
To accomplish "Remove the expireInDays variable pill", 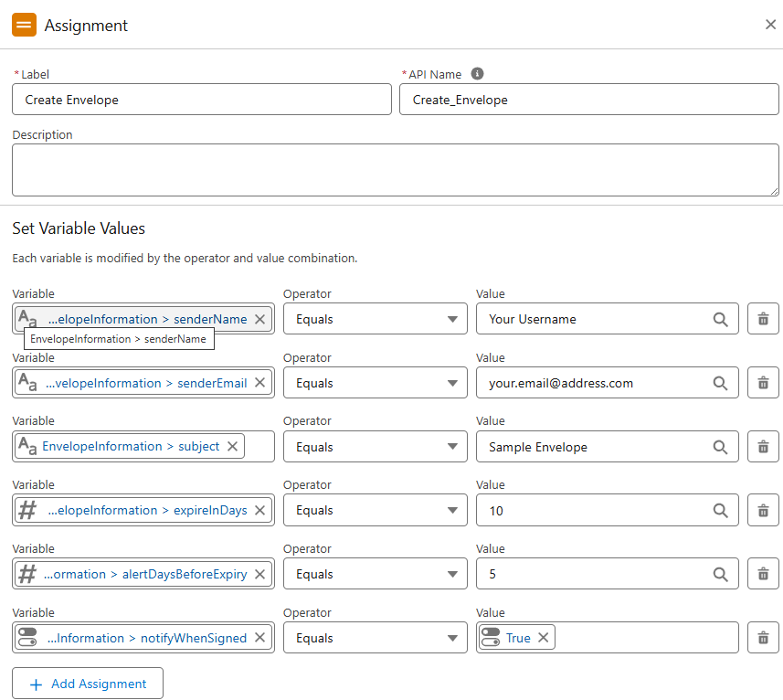I will (x=259, y=510).
